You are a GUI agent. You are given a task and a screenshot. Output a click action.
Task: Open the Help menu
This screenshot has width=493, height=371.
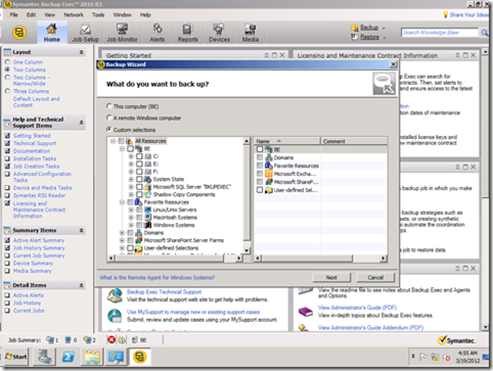(145, 15)
